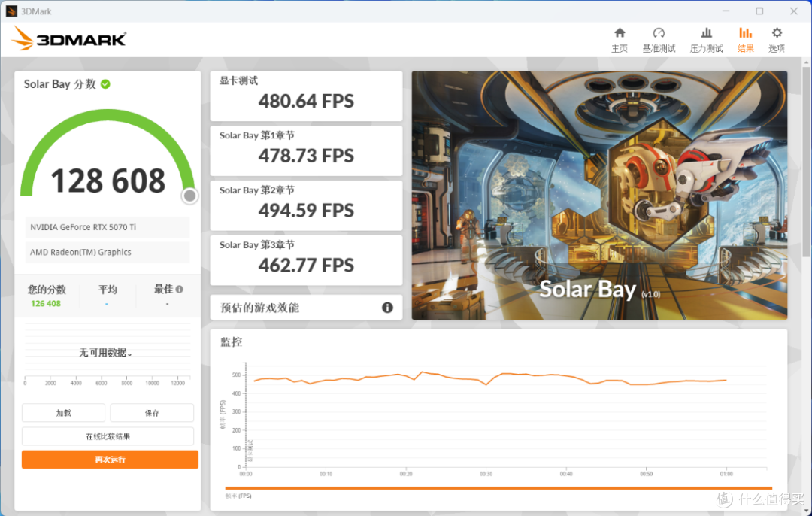Switch to the 基准测试 tab
812x516 pixels.
click(659, 38)
